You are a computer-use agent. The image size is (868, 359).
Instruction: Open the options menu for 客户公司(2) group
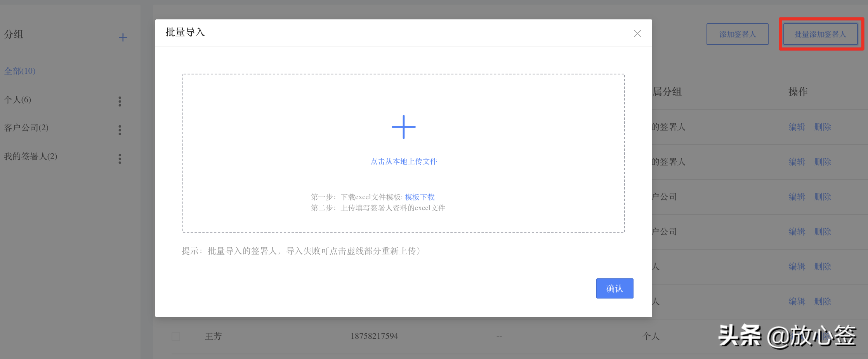pos(120,130)
